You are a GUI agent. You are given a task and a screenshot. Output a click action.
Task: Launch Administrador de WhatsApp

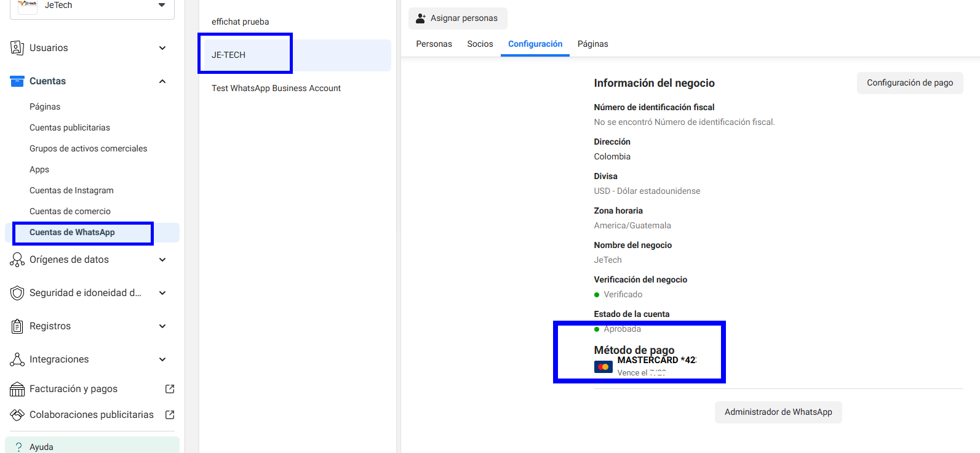click(778, 412)
